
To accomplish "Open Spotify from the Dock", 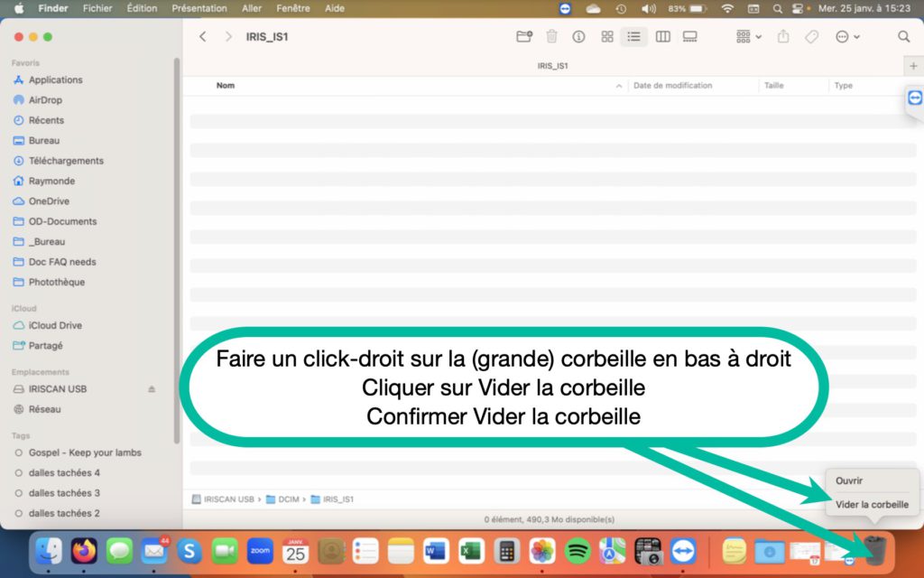I will point(577,550).
